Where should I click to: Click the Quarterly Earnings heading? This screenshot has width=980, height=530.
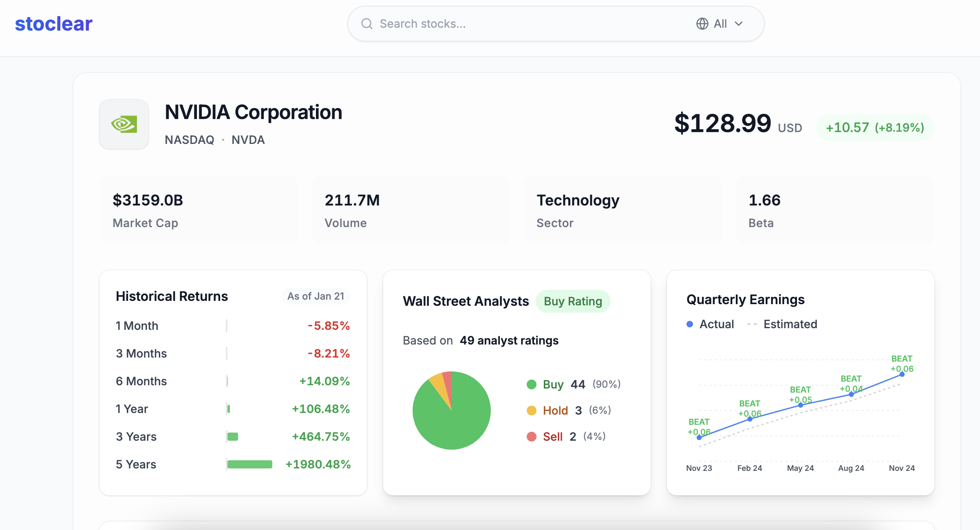745,300
